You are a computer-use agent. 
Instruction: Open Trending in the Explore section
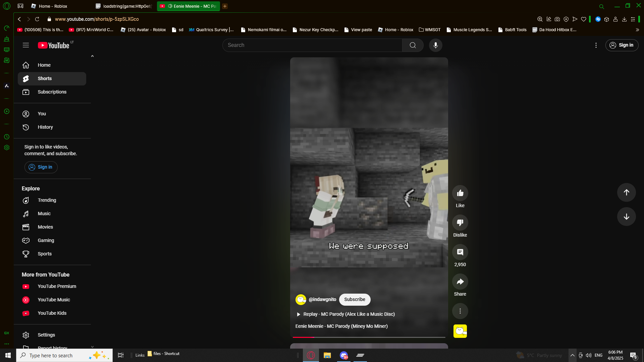tap(47, 200)
